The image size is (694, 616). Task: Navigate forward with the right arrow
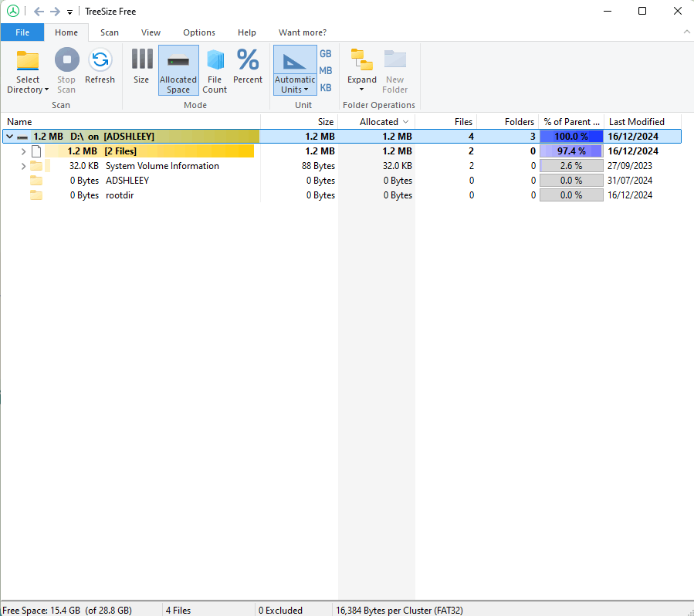(56, 12)
